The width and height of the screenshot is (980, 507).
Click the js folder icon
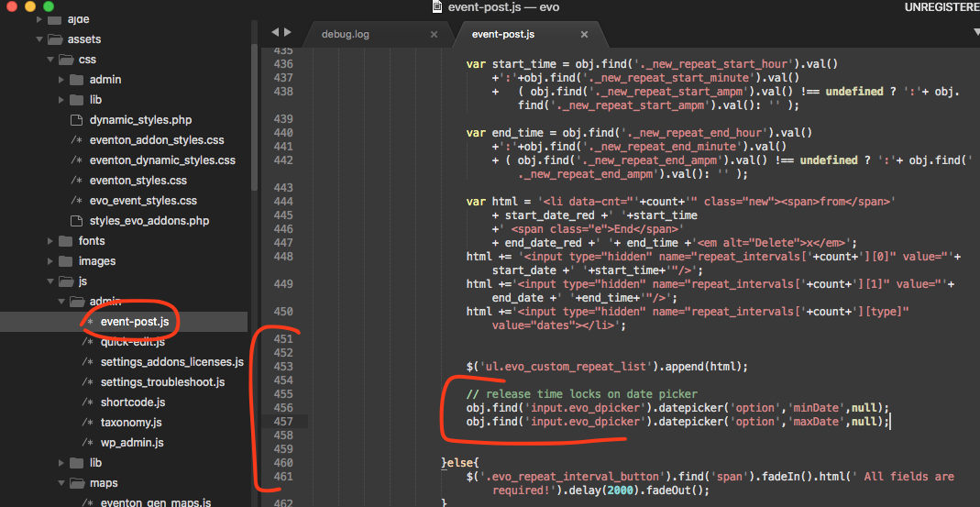(x=67, y=281)
